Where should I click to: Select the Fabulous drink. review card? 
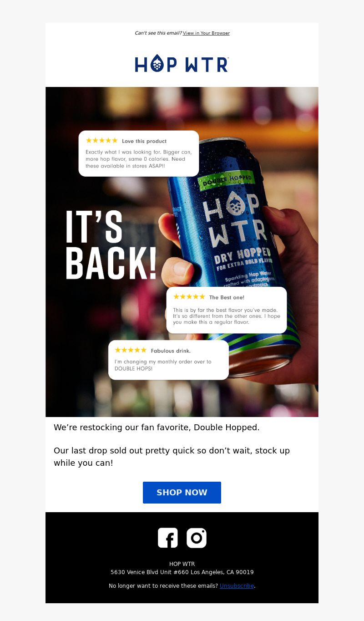tap(168, 360)
